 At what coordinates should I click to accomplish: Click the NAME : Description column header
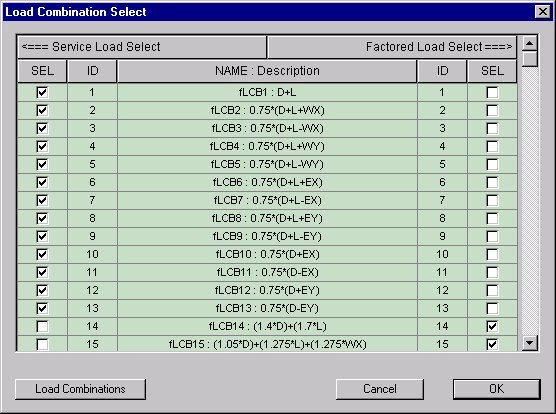click(x=267, y=71)
